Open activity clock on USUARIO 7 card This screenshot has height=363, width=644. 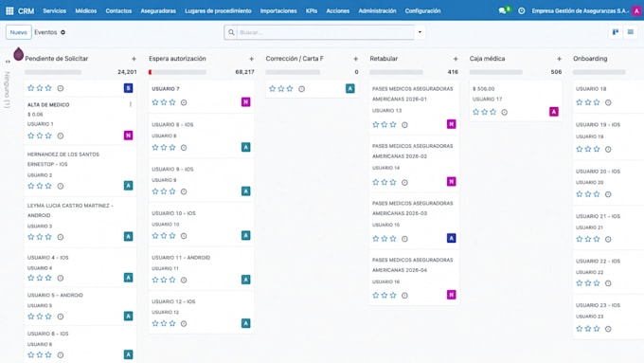[x=184, y=102]
